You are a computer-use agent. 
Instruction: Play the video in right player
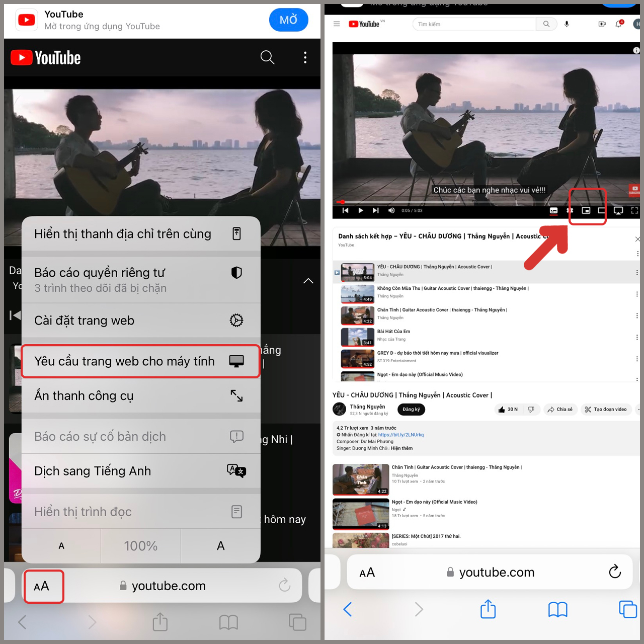[x=361, y=210]
